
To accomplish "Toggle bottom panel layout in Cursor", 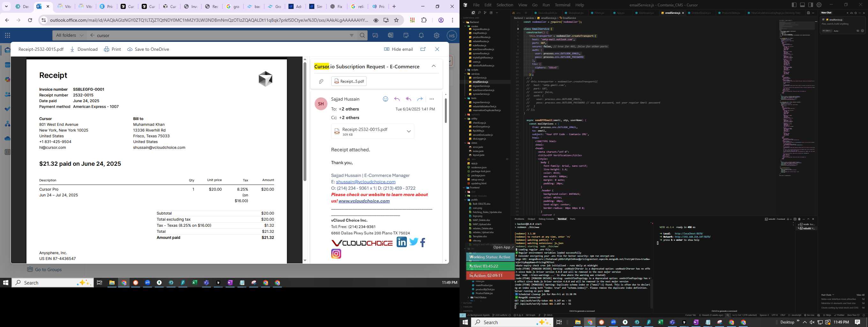I will click(802, 5).
